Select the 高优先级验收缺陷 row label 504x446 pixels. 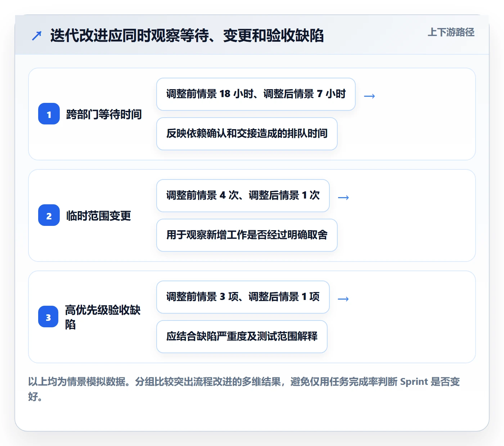point(103,317)
